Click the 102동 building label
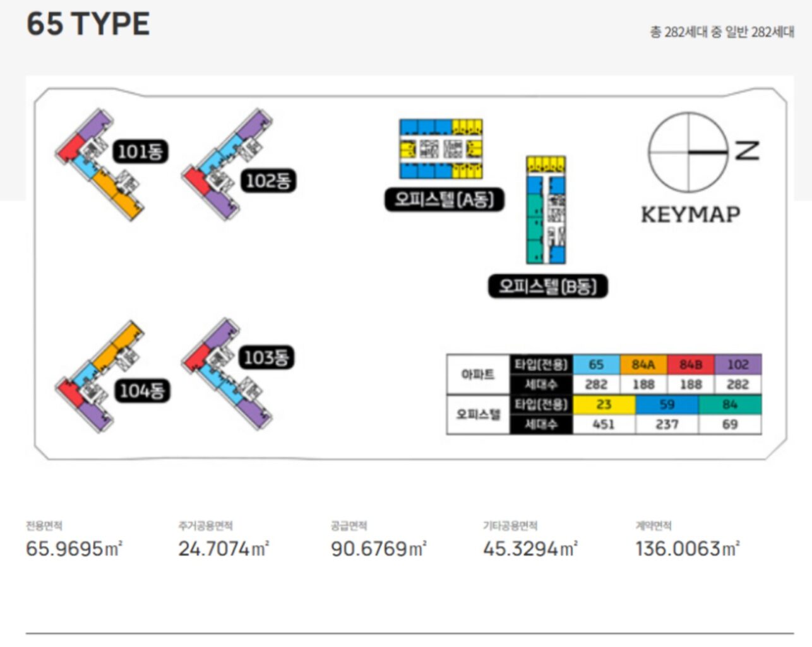The width and height of the screenshot is (812, 647). pos(268,181)
